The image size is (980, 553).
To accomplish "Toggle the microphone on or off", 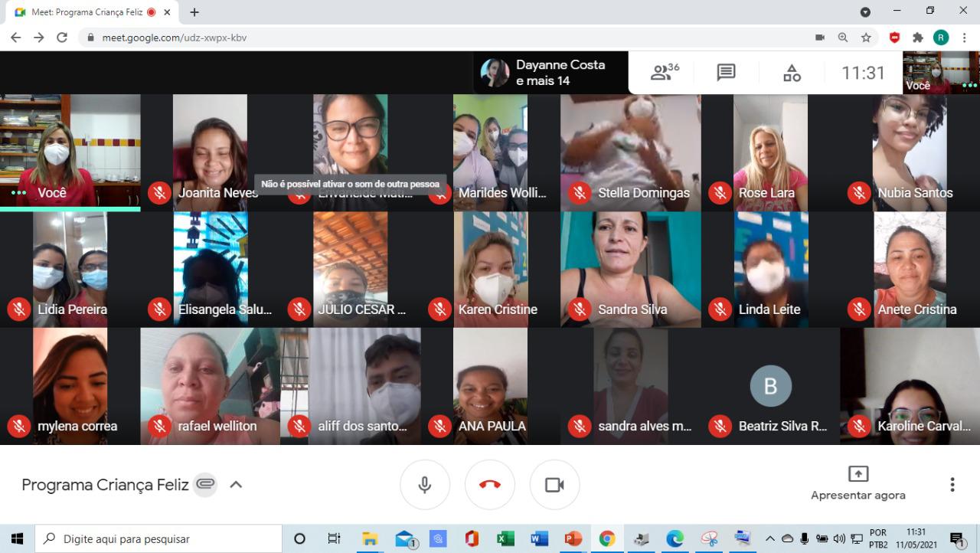I will 425,485.
